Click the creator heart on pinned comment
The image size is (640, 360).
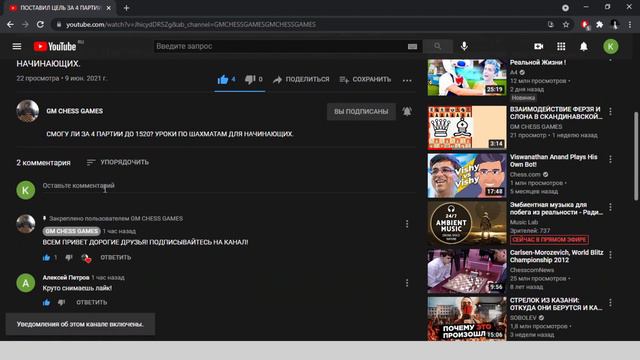[x=86, y=258]
